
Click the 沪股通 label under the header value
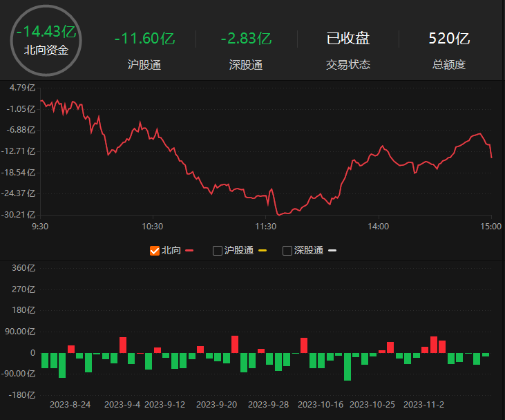[x=145, y=65]
